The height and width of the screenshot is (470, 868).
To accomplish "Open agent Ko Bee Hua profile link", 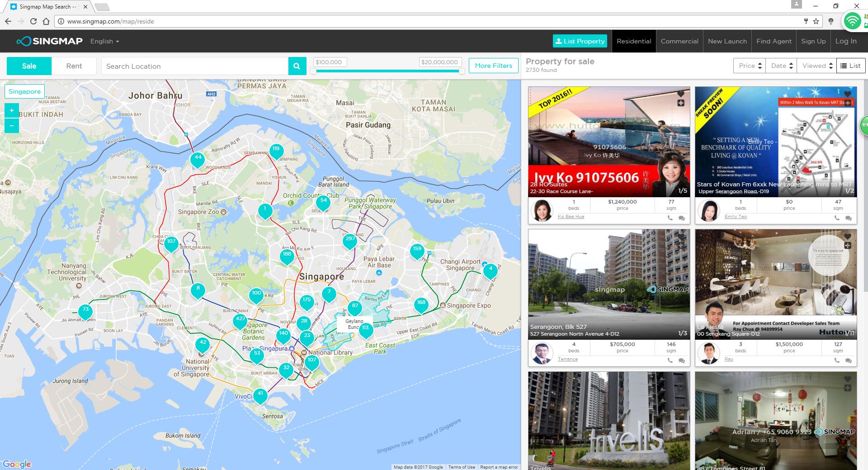I will 571,217.
